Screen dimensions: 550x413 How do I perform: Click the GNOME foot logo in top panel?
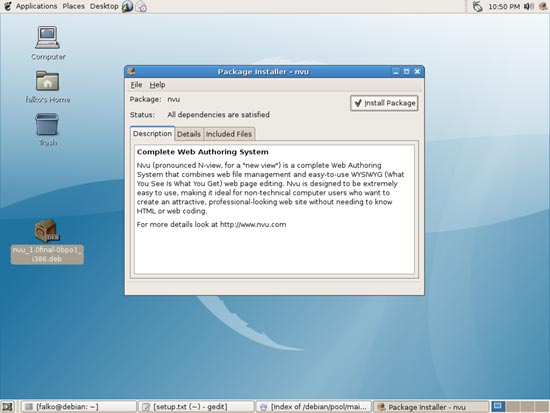(7, 6)
